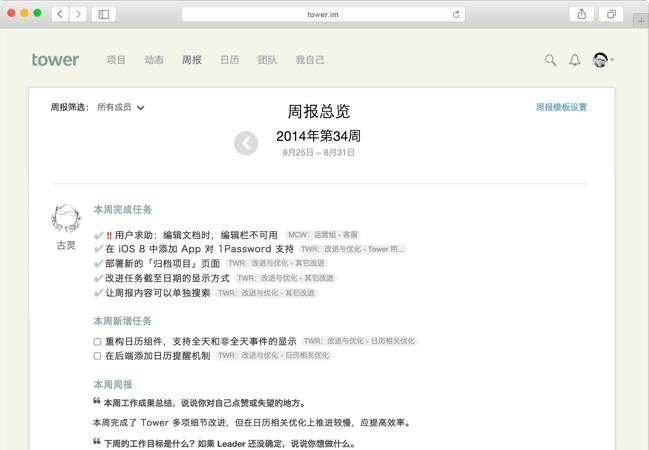Toggle completed task 部署新的「归档项目」页面
Image resolution: width=649 pixels, height=450 pixels.
coord(98,264)
